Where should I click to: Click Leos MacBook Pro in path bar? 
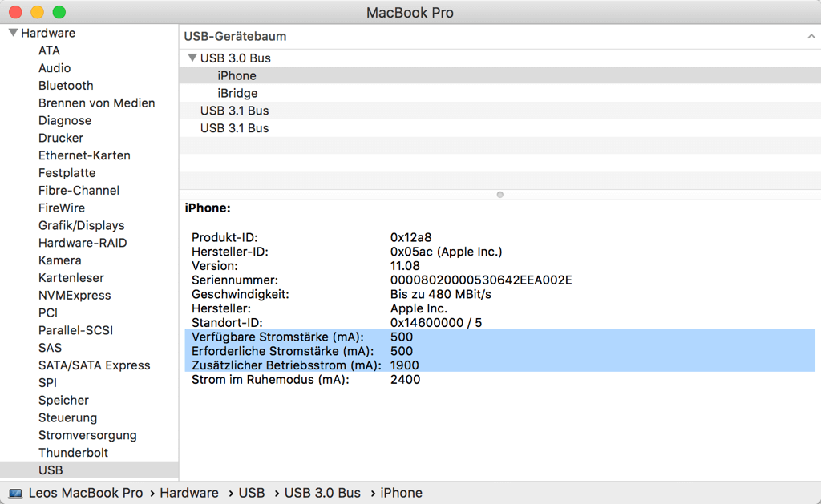(86, 493)
